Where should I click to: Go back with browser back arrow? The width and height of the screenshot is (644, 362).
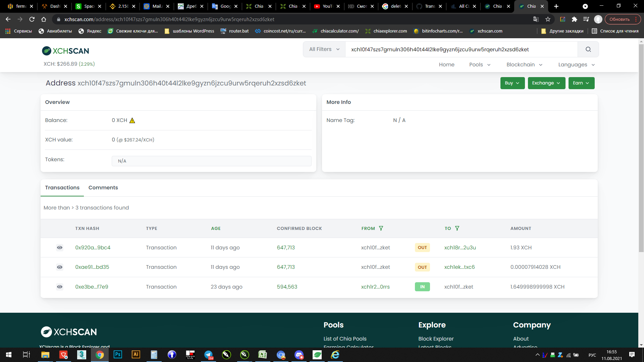click(x=8, y=19)
